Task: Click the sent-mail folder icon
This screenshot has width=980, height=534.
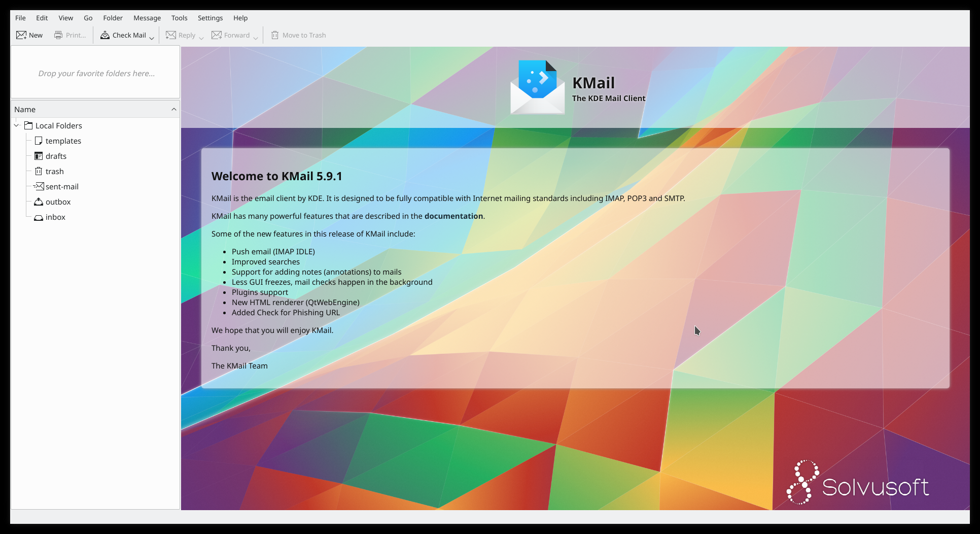Action: pos(39,186)
